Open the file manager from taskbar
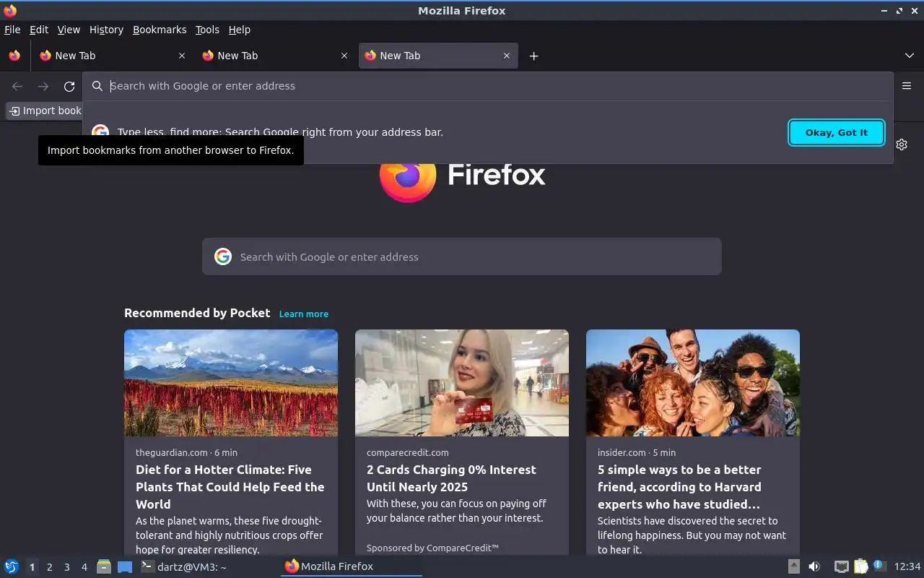 (x=104, y=566)
